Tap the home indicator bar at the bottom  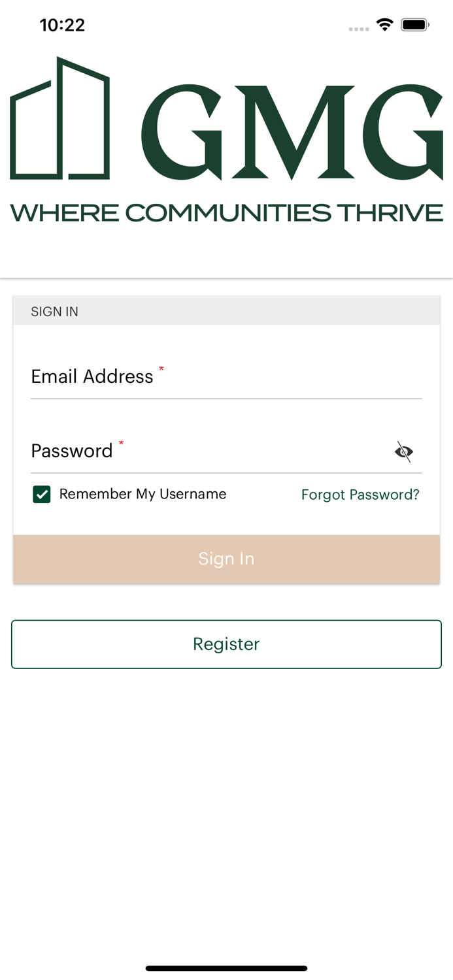[x=226, y=968]
